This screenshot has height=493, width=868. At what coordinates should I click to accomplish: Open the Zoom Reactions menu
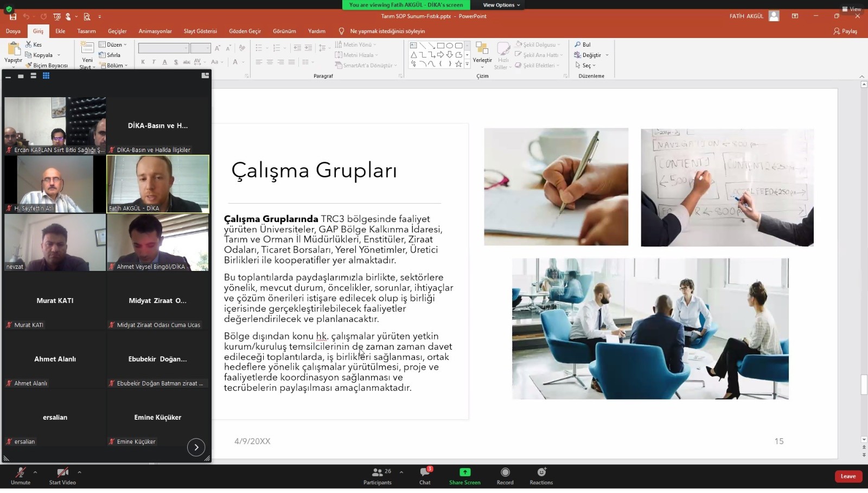point(541,476)
